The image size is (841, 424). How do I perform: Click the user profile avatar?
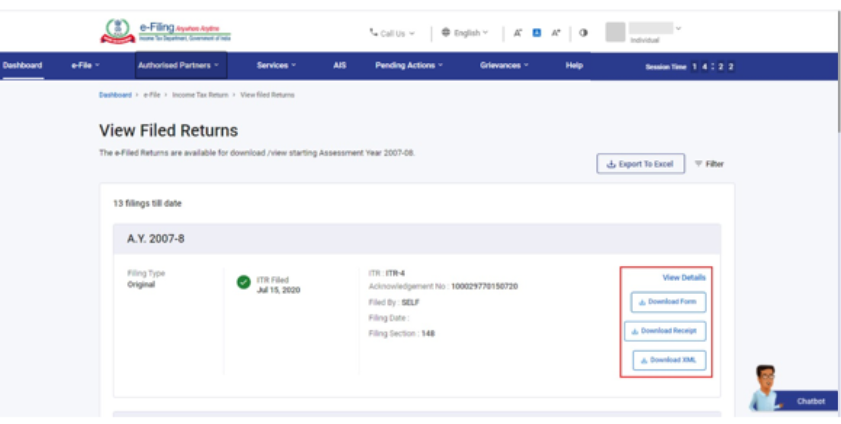click(615, 32)
